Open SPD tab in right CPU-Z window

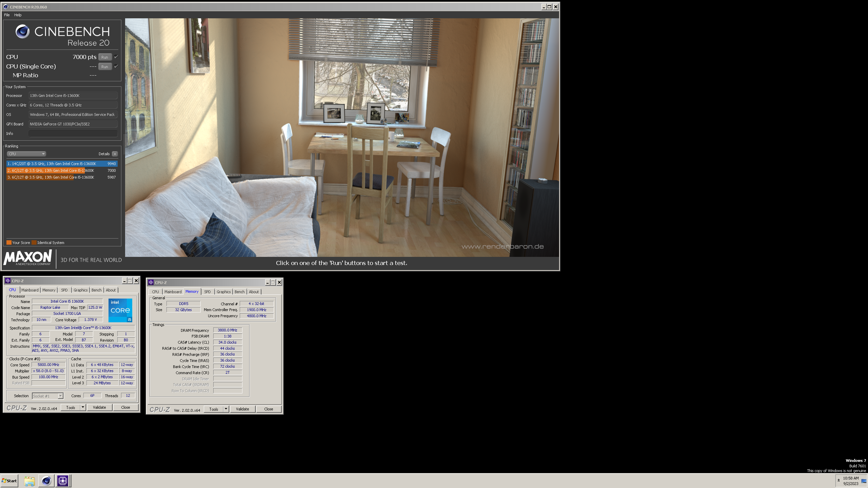tap(208, 292)
